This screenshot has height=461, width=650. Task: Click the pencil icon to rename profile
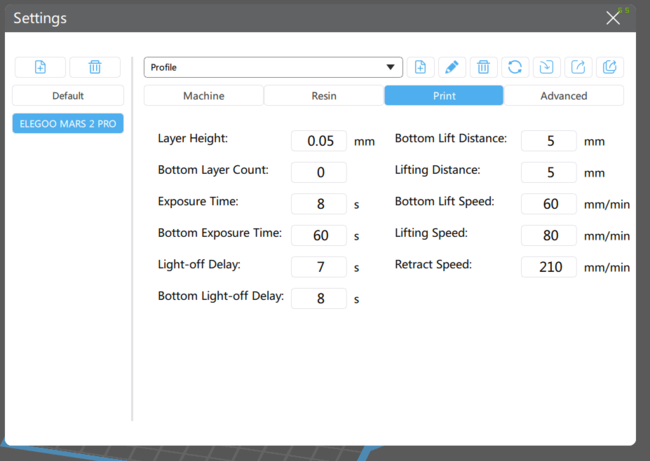point(451,67)
